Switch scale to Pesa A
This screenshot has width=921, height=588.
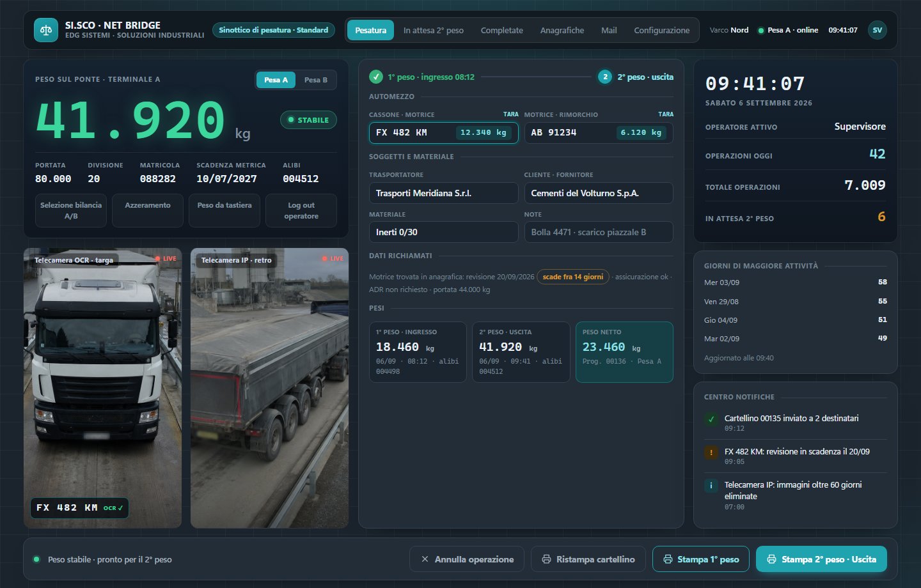click(x=276, y=80)
